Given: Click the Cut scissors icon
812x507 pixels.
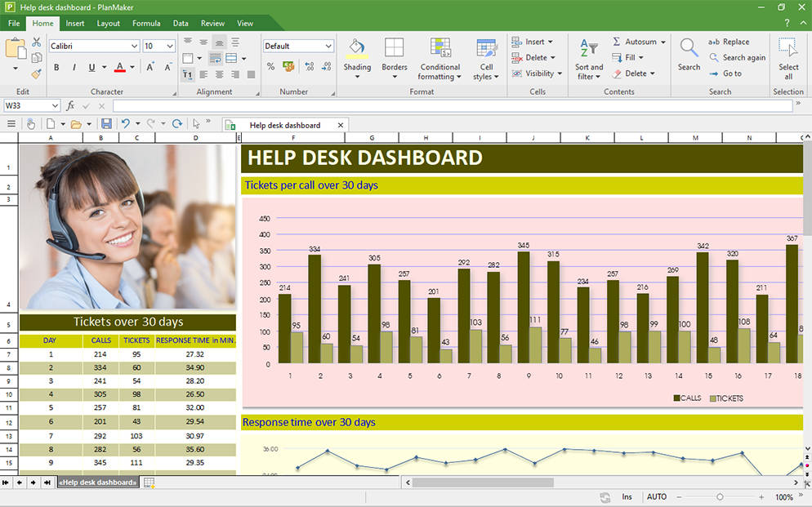Looking at the screenshot, I should click(37, 42).
